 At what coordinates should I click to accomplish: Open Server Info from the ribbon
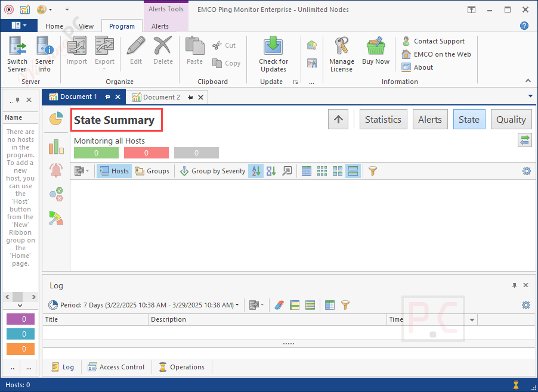click(45, 54)
